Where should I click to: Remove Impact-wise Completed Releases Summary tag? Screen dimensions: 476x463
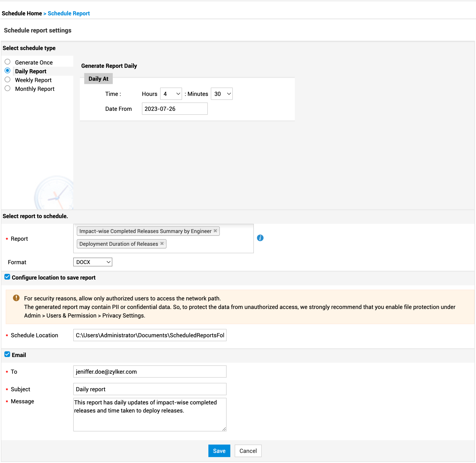[215, 231]
